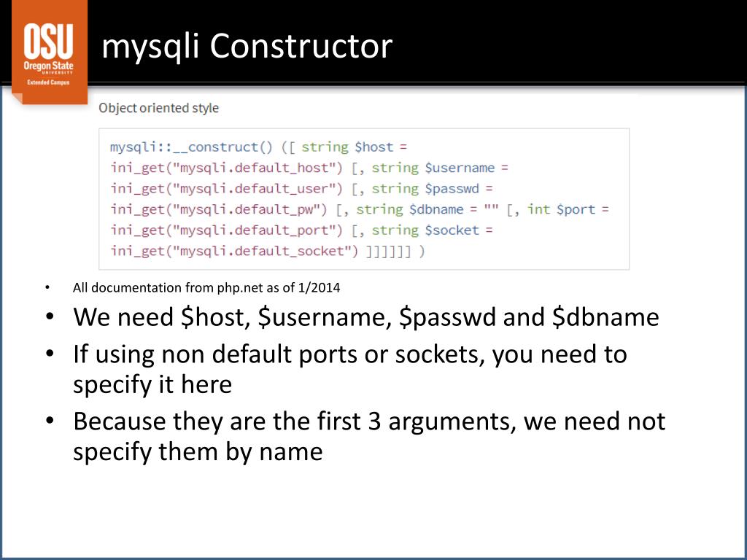This screenshot has height=560, width=747.
Task: Click the 'We need $host, $username' bullet
Action: 366,317
